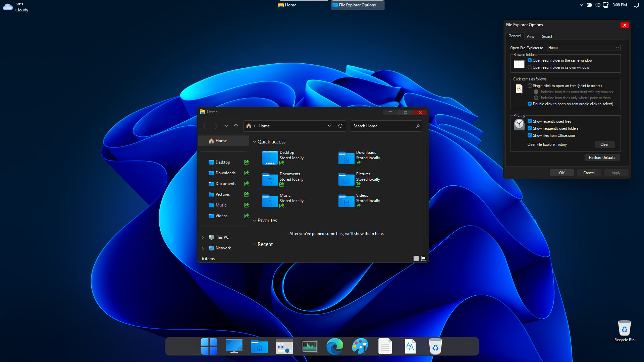Click the Up one level arrow
The image size is (644, 362).
[x=236, y=126]
